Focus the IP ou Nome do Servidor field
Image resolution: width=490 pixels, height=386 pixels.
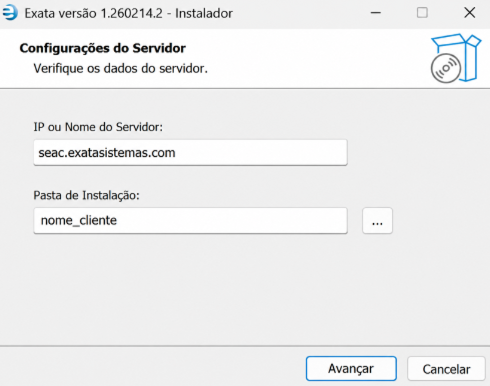pos(190,152)
